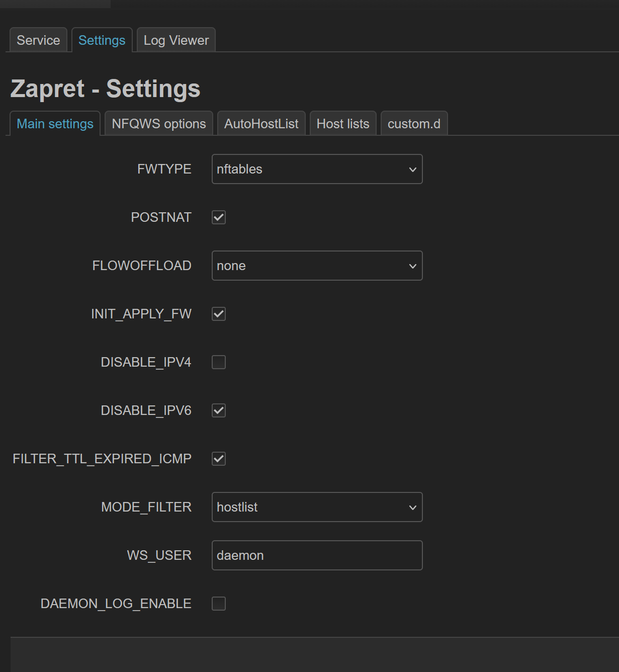The height and width of the screenshot is (672, 619).
Task: Select the Settings tab
Action: [102, 40]
